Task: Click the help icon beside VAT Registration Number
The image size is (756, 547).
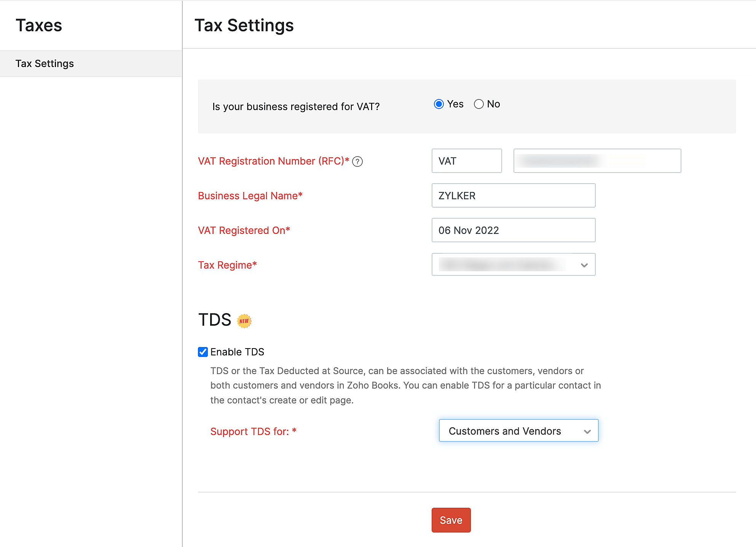Action: [x=358, y=162]
